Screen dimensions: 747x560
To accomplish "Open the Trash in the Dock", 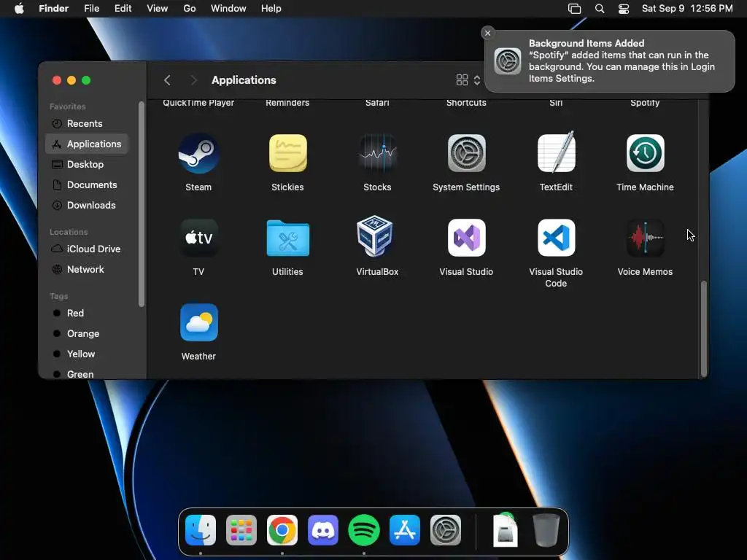I will coord(546,530).
